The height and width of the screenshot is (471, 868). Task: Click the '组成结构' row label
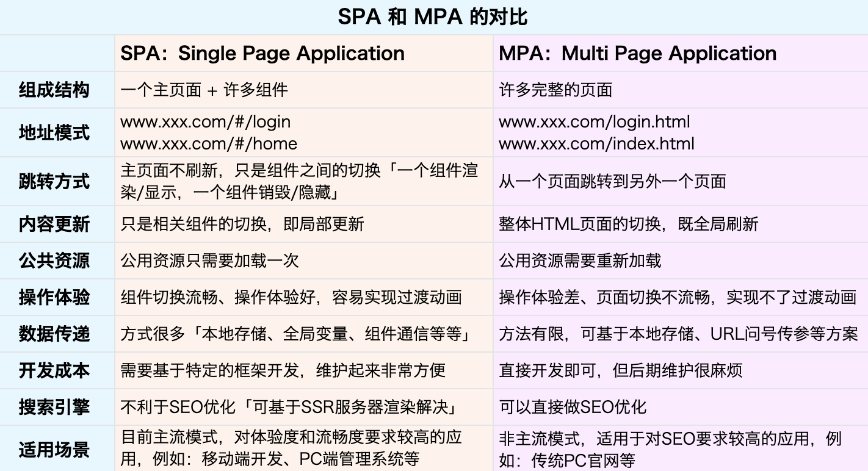[54, 90]
